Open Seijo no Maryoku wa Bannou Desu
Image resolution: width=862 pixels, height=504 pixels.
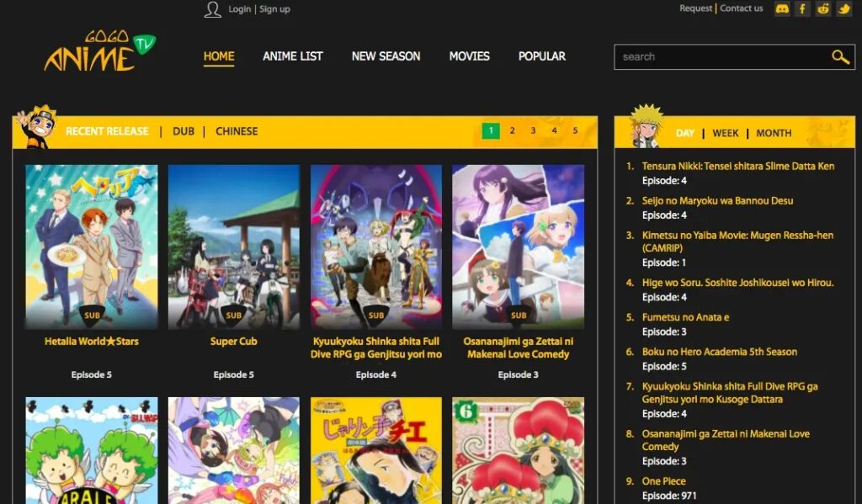(x=717, y=200)
